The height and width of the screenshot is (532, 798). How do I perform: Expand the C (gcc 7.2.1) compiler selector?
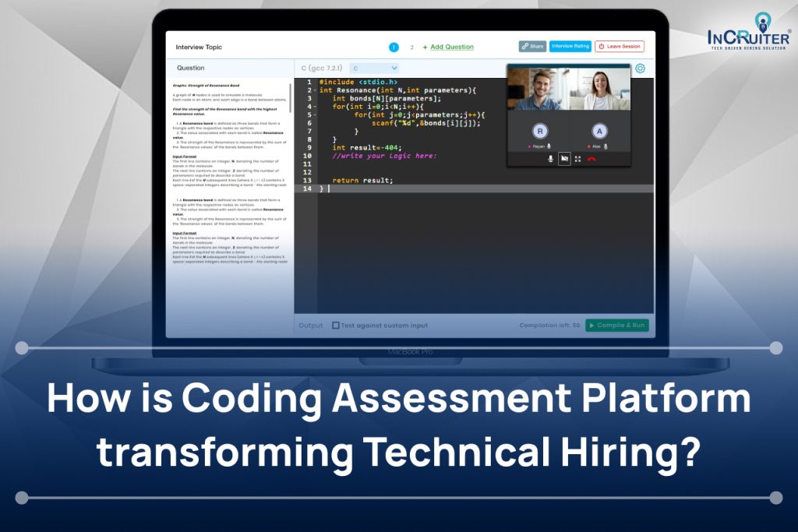coord(323,68)
